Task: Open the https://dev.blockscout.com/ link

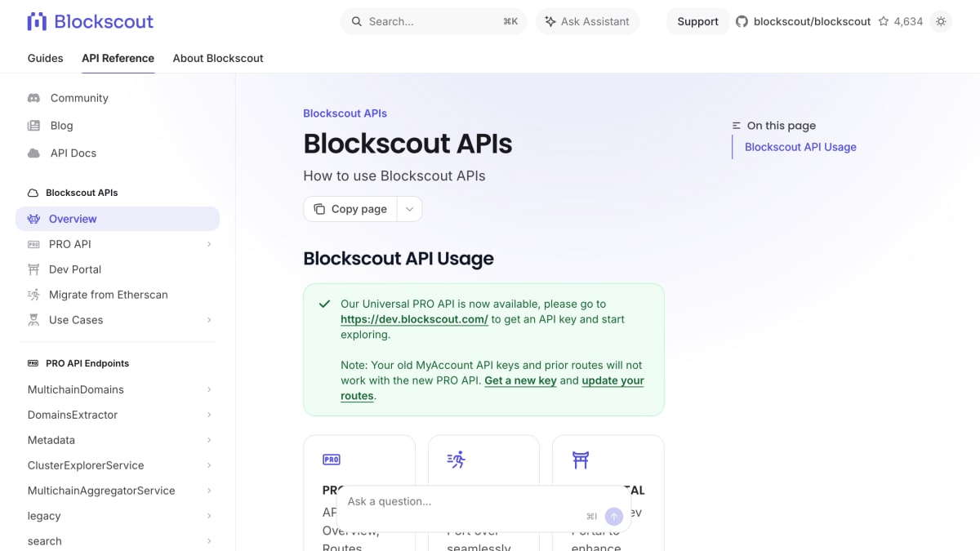Action: coord(414,319)
